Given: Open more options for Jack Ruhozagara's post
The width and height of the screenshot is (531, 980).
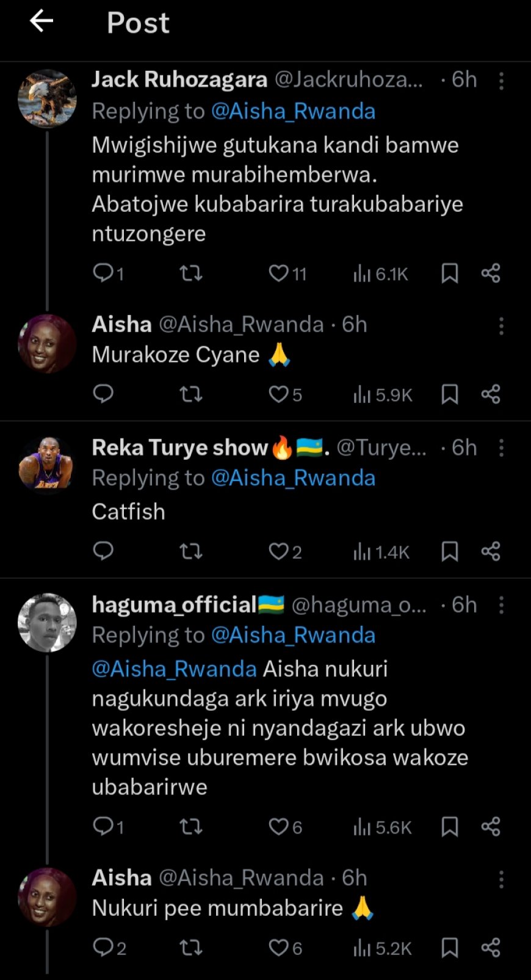Looking at the screenshot, I should click(x=501, y=81).
